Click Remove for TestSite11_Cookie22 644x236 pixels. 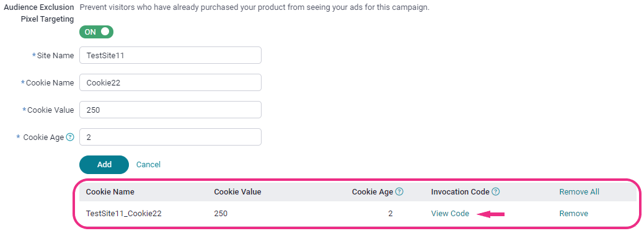573,214
